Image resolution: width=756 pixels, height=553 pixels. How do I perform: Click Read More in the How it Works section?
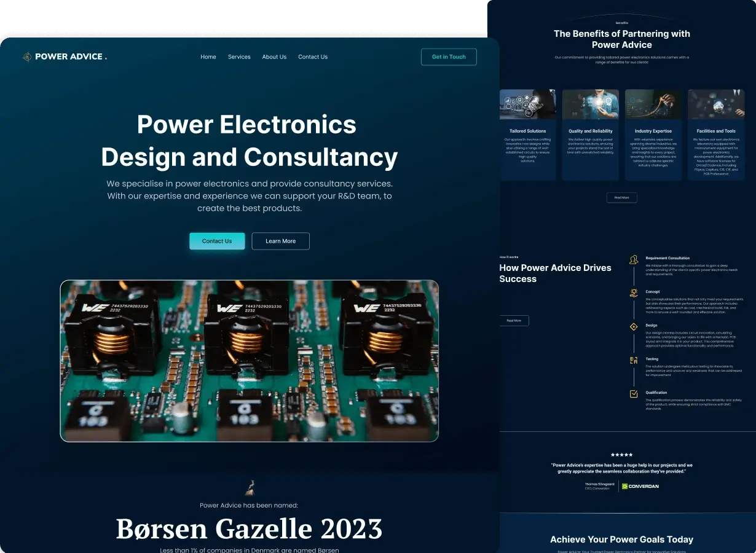point(514,320)
